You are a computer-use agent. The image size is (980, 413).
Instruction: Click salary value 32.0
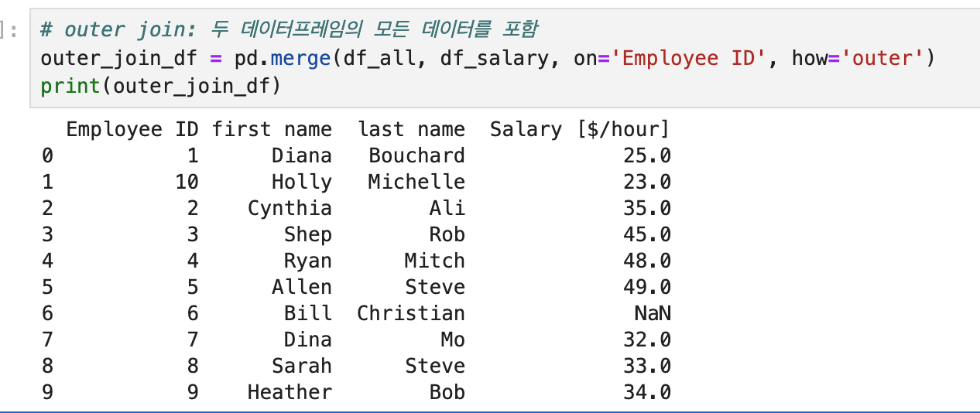tap(647, 340)
